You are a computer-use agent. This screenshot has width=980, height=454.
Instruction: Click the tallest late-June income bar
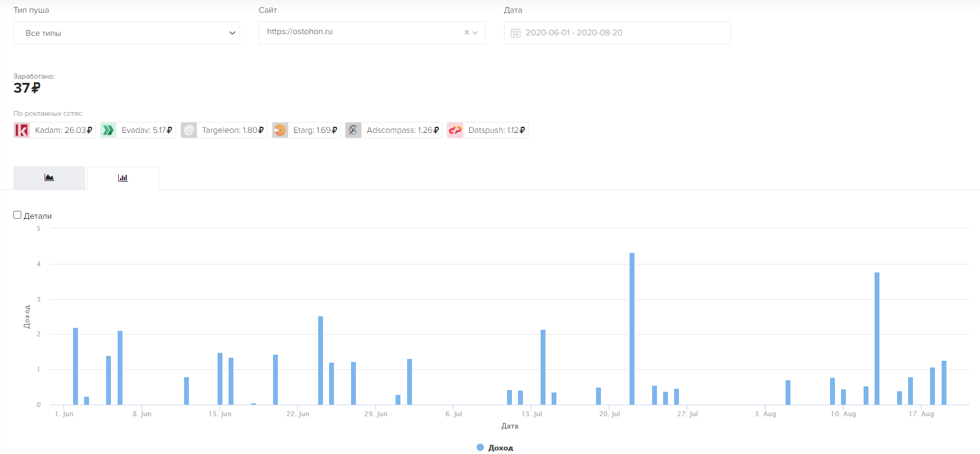[321, 361]
